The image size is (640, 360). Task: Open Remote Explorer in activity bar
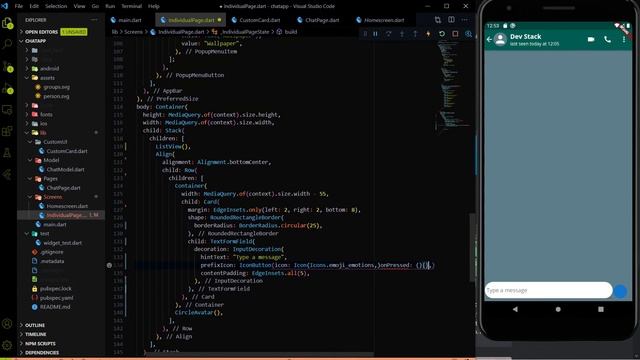7,109
